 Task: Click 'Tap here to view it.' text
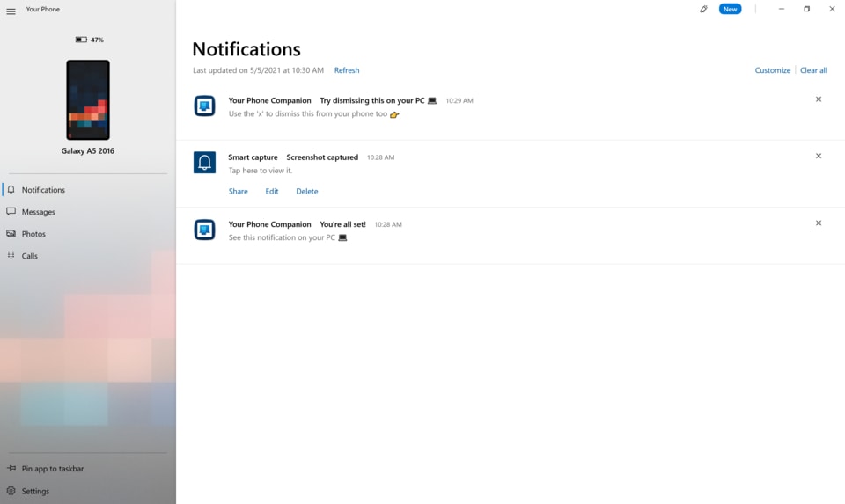(x=261, y=171)
